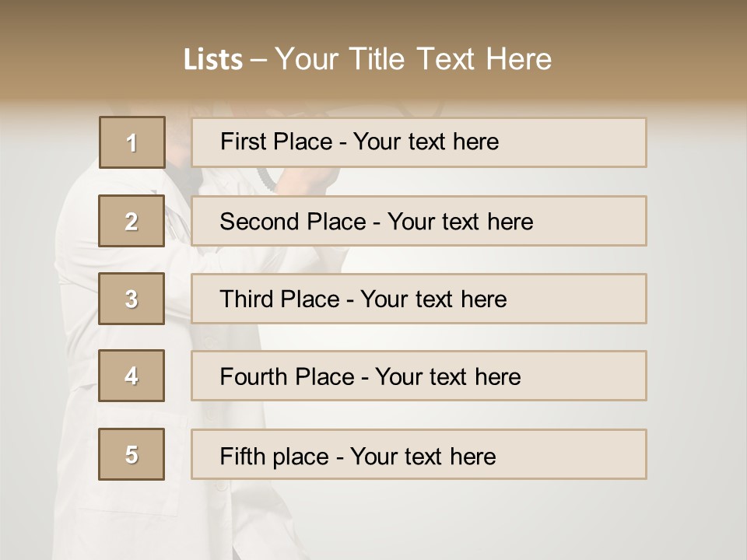This screenshot has width=747, height=560.
Task: Click the number 2 box
Action: pos(132,221)
